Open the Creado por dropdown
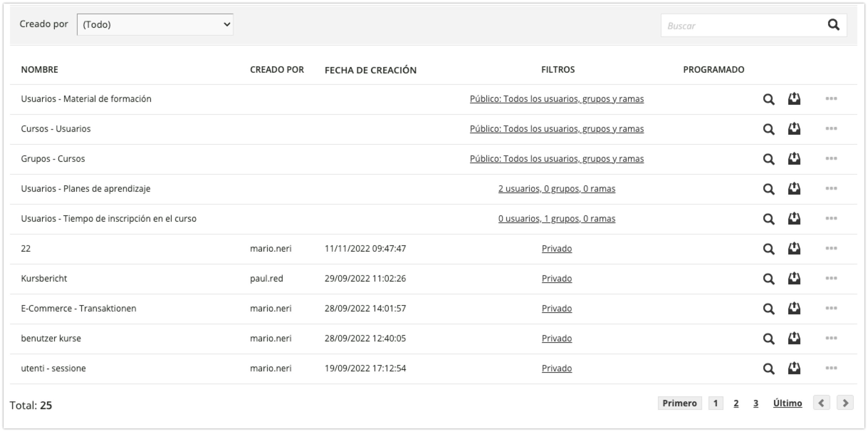The width and height of the screenshot is (868, 432). (x=155, y=25)
